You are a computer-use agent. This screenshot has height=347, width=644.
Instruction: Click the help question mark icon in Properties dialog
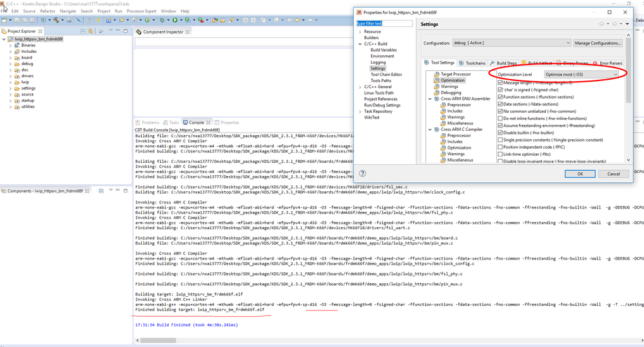click(x=362, y=173)
